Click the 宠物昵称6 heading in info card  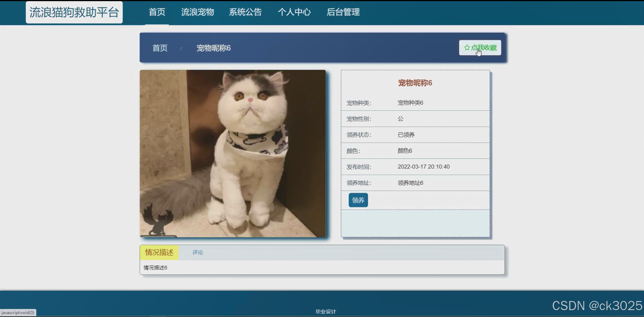(415, 83)
